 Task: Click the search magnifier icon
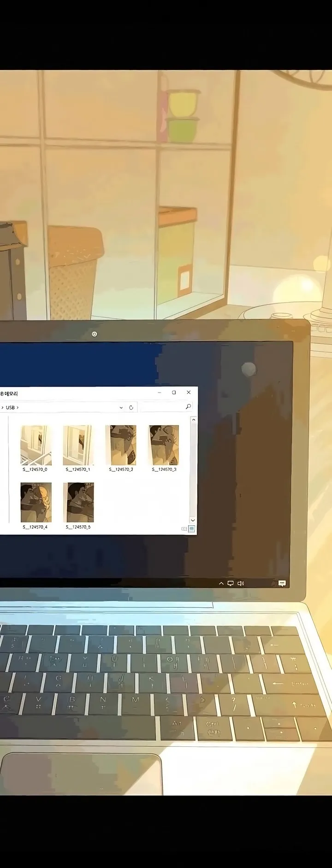(188, 407)
